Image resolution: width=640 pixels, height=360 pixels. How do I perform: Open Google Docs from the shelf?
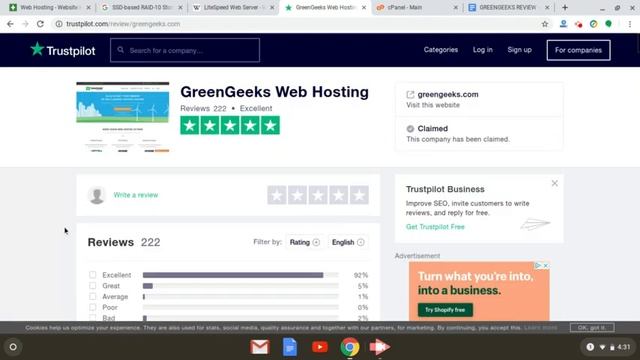click(290, 347)
